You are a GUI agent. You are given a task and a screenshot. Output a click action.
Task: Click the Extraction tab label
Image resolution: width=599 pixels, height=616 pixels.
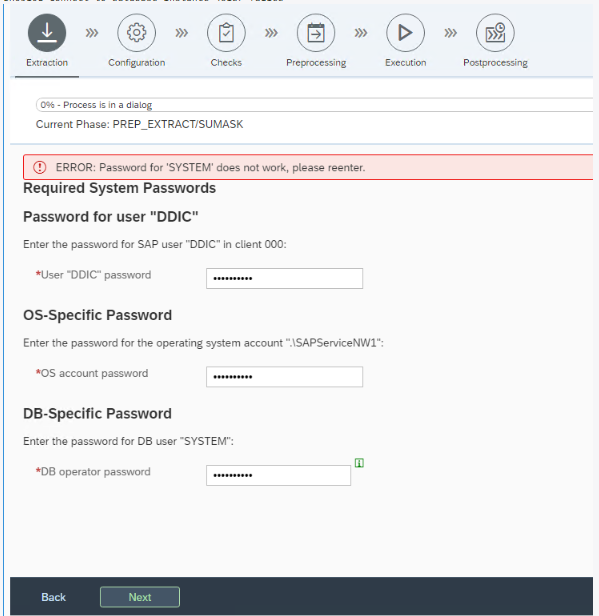[47, 62]
